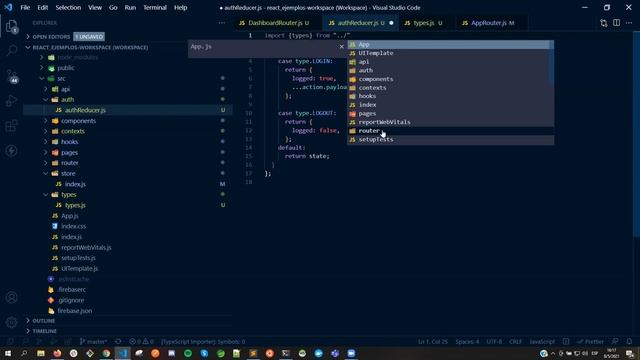Click the Open Changes compare icon
The width and height of the screenshot is (640, 360).
click(x=604, y=23)
